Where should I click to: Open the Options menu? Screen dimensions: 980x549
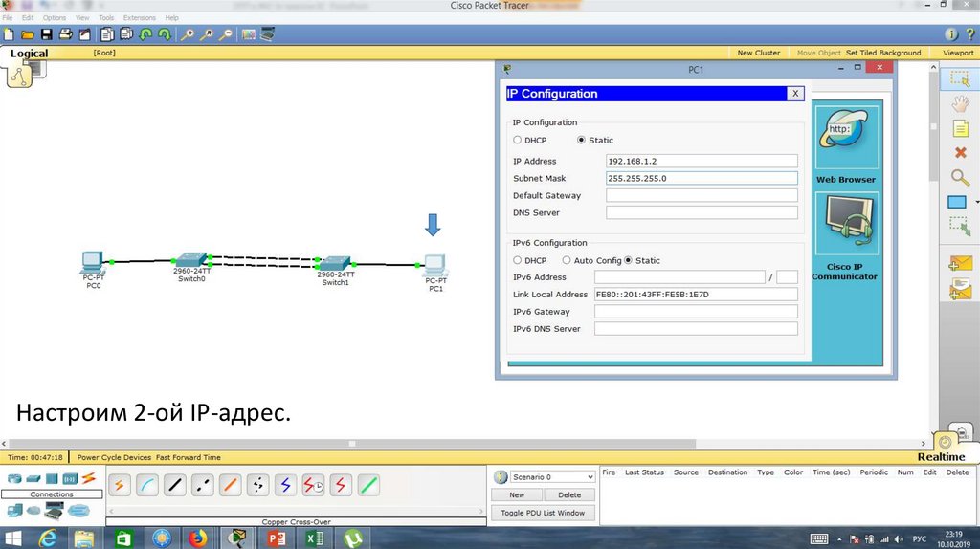(x=55, y=18)
